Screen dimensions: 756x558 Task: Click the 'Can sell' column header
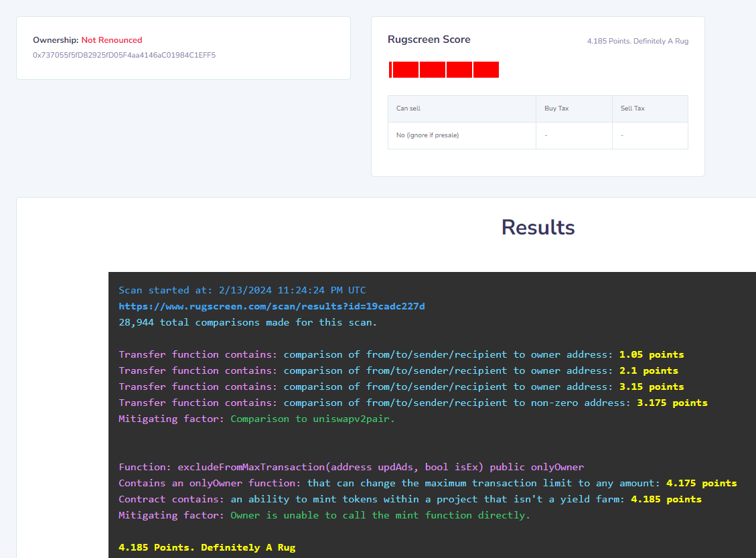462,109
